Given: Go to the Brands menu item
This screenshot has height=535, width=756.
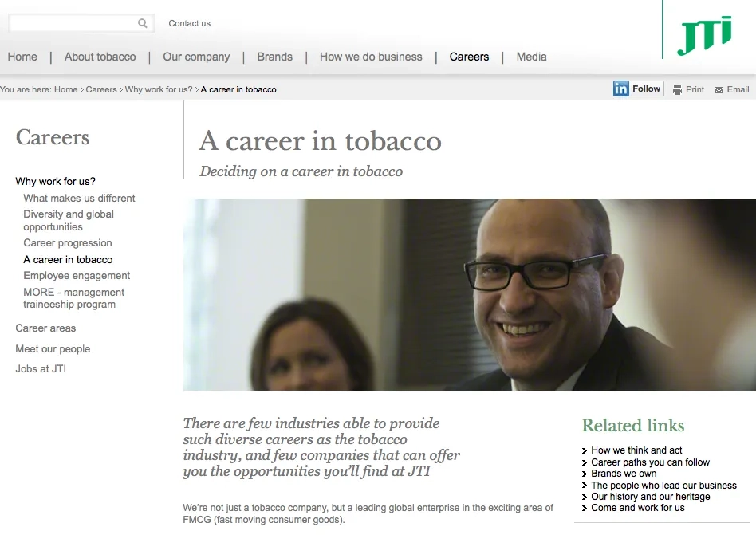Looking at the screenshot, I should click(x=274, y=57).
